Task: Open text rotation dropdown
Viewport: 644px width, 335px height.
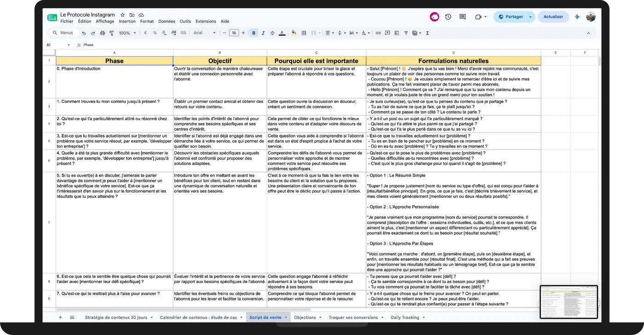Action: [365, 33]
